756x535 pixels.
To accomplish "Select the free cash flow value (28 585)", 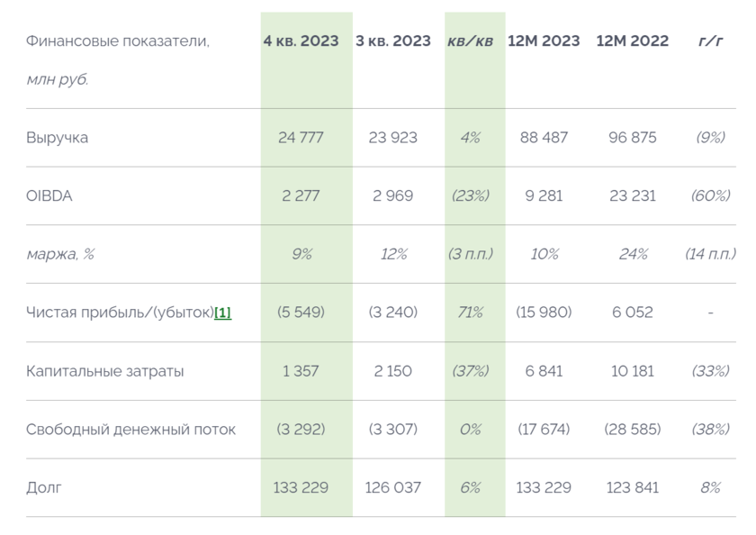I will click(632, 430).
